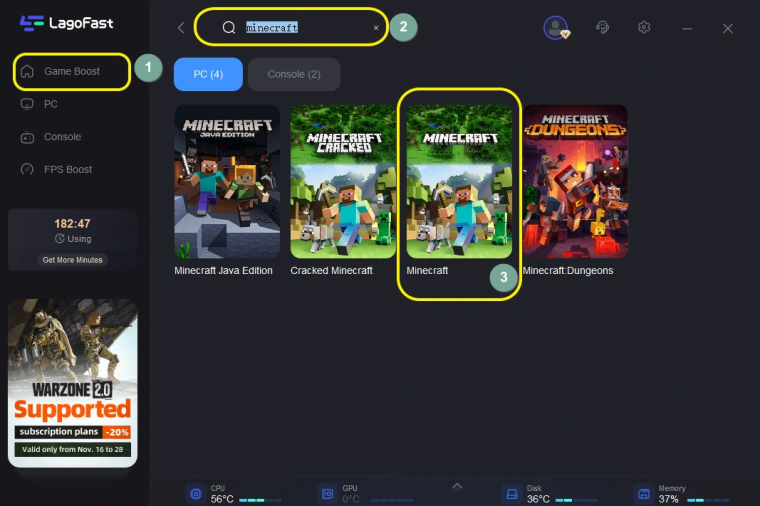Click the Console gamepad icon in sidebar
The image size is (760, 506).
pos(27,137)
